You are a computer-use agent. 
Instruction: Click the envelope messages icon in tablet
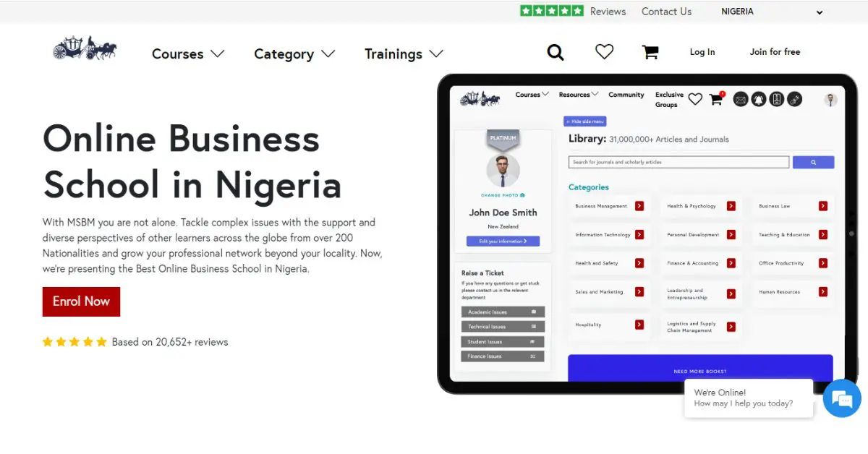740,100
